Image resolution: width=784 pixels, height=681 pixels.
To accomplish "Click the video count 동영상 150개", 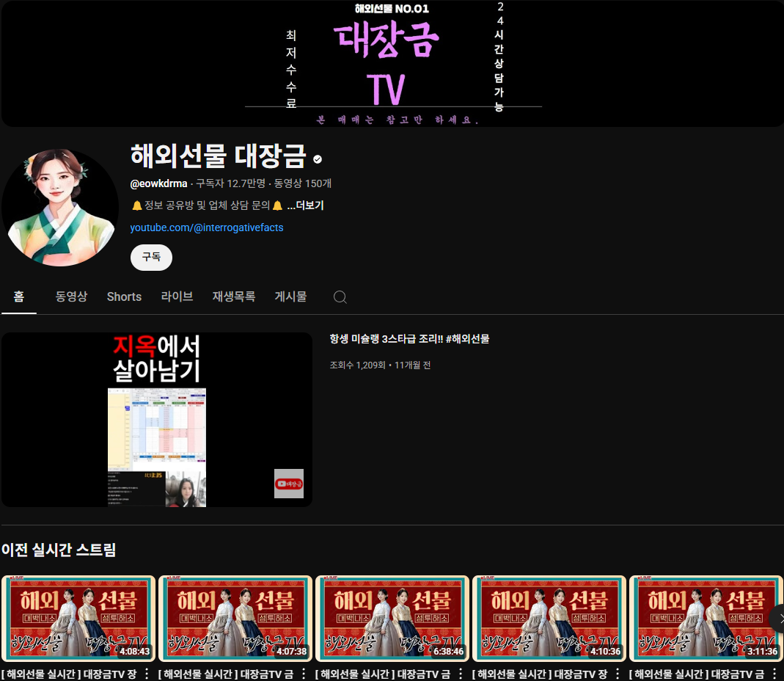I will click(302, 183).
